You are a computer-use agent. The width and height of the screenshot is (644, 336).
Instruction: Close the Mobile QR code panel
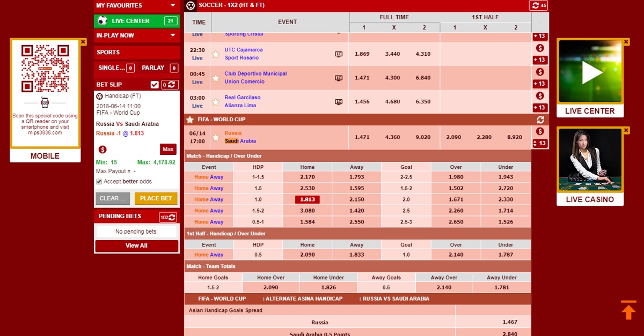(83, 41)
